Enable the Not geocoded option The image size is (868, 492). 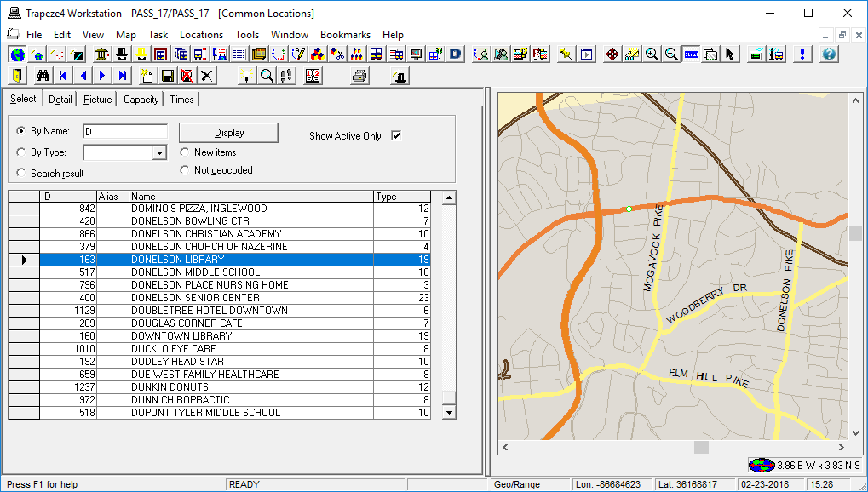(185, 169)
